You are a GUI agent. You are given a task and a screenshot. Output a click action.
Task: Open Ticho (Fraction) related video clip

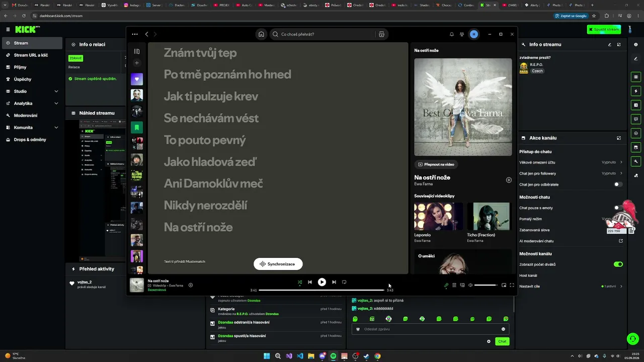[488, 223]
